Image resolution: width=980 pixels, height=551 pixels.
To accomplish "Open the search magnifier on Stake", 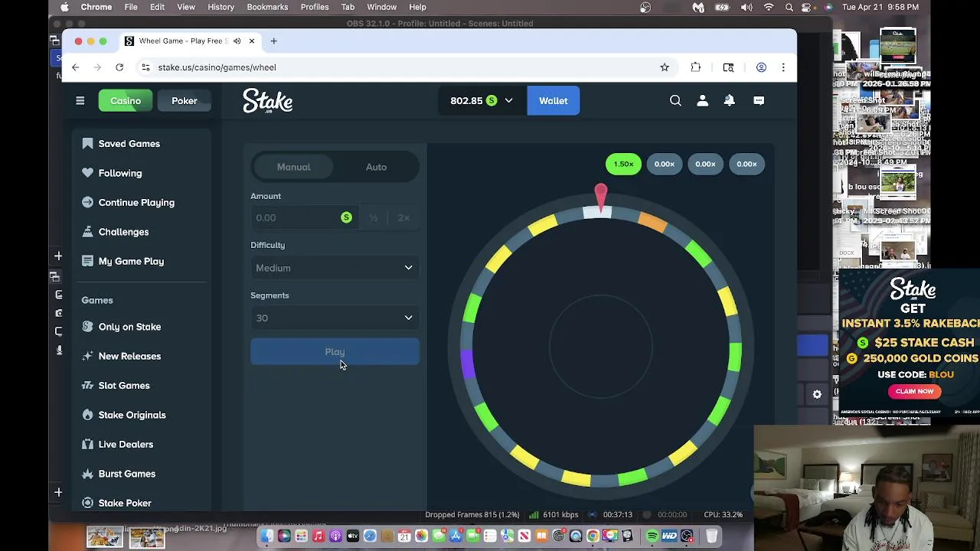I will [675, 100].
